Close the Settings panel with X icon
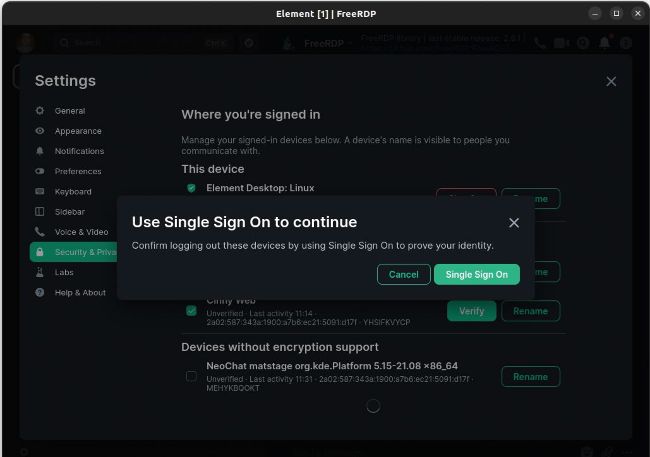The image size is (650, 457). 611,81
